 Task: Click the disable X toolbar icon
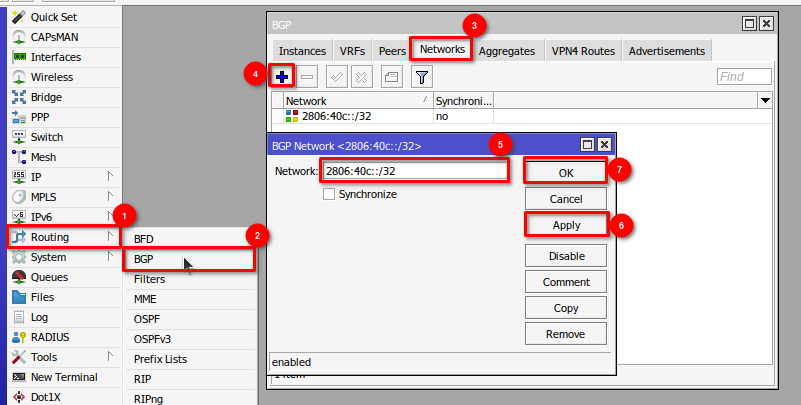tap(362, 77)
